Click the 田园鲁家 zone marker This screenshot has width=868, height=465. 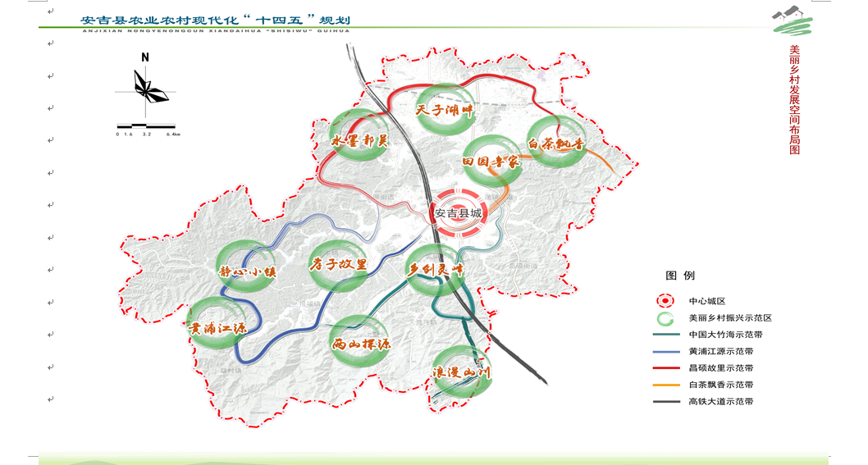pos(492,161)
